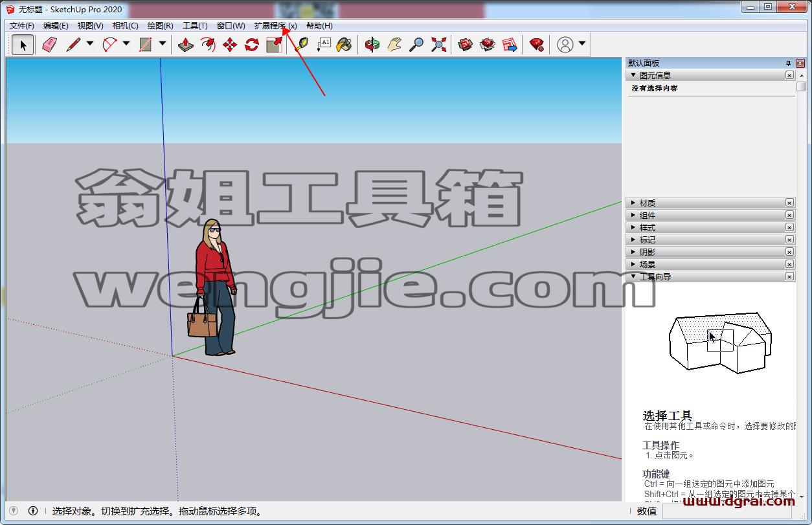
Task: Choose the Arc tool
Action: [109, 45]
